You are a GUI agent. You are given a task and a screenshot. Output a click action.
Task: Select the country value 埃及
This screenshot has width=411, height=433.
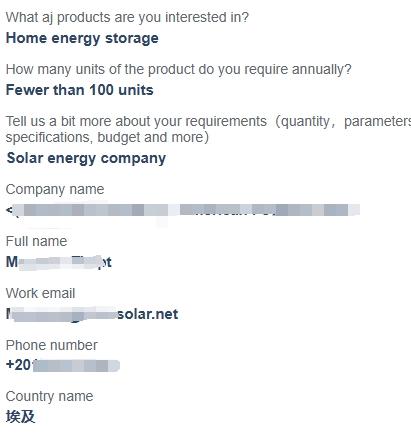pos(21,417)
